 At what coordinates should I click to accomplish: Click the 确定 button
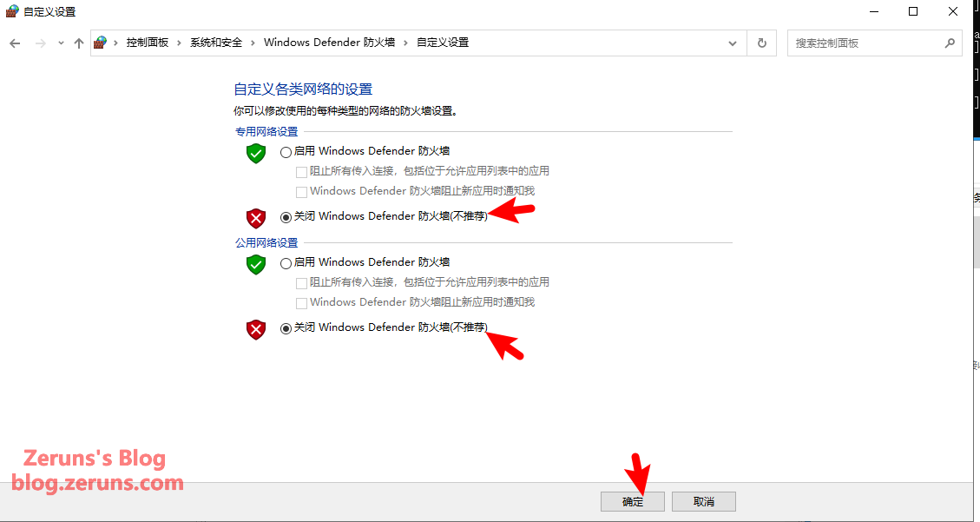(633, 501)
